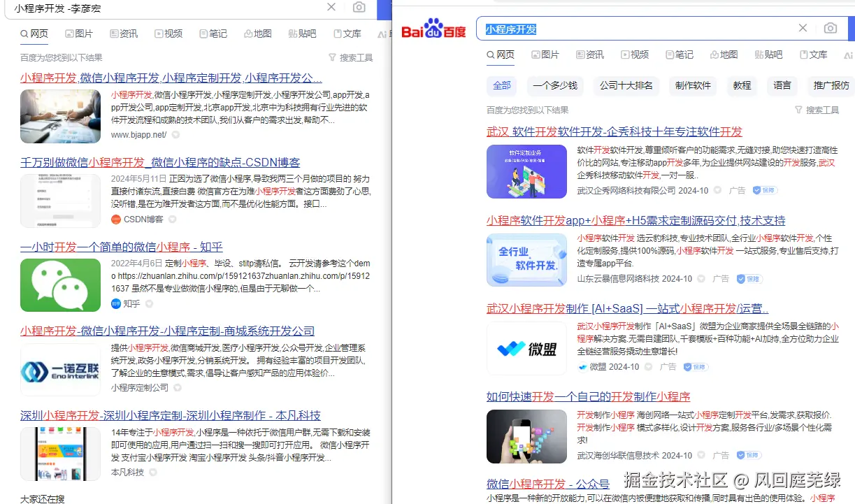The height and width of the screenshot is (504, 855).
Task: Select the 公司十大排名 filter chip
Action: [x=626, y=85]
